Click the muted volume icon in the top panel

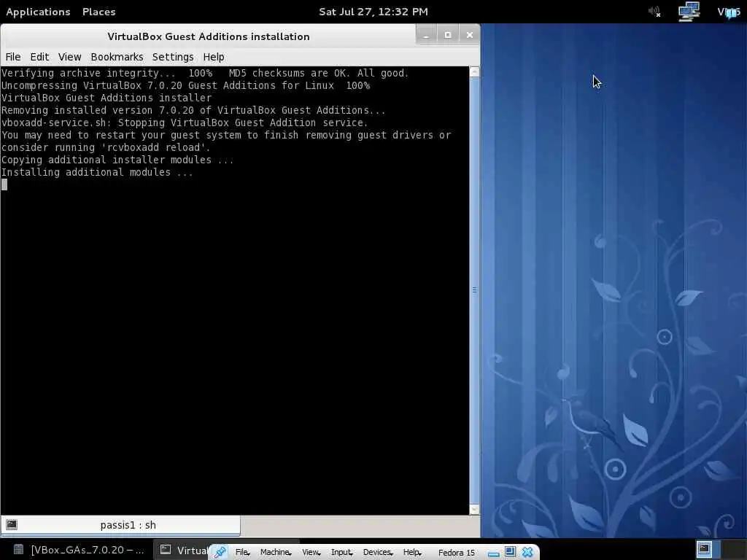(654, 12)
